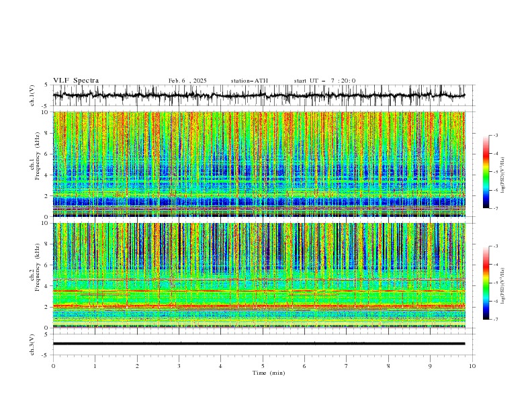The width and height of the screenshot is (532, 411).
Task: Click time axis tick label '0'
Action: [53, 366]
